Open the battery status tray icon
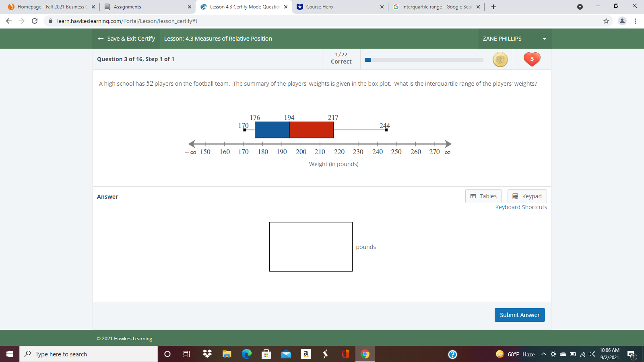The image size is (644, 362). 573,354
